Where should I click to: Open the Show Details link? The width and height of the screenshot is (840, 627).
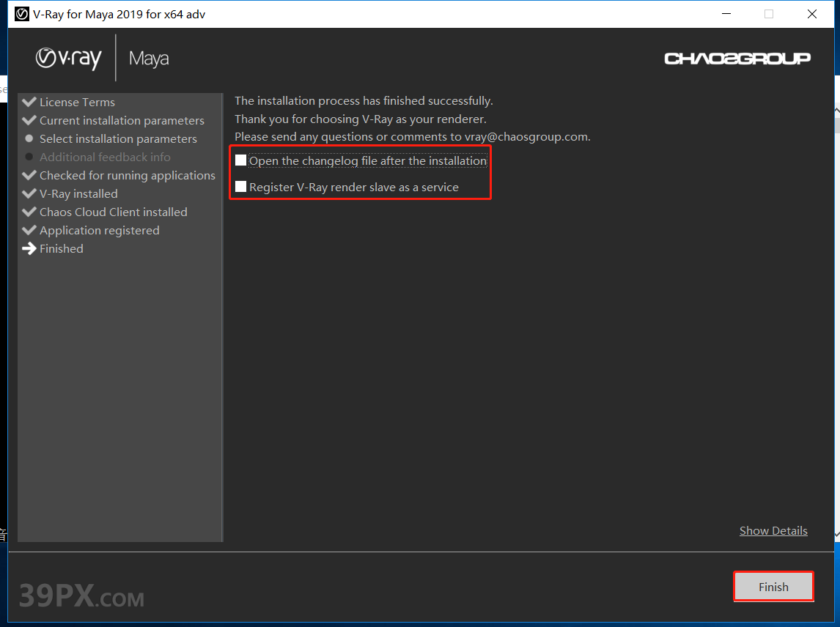[x=773, y=530]
